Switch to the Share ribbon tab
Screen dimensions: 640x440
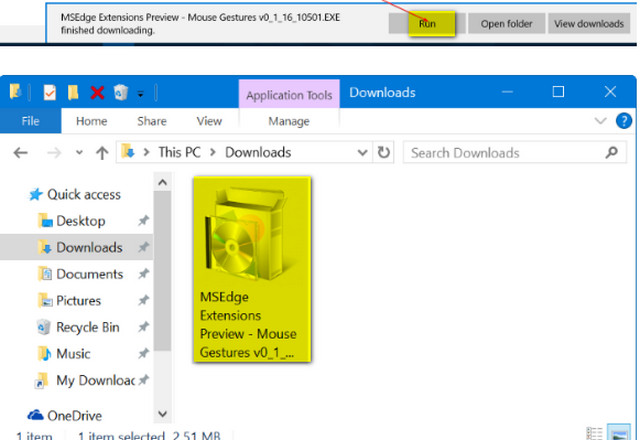(151, 121)
